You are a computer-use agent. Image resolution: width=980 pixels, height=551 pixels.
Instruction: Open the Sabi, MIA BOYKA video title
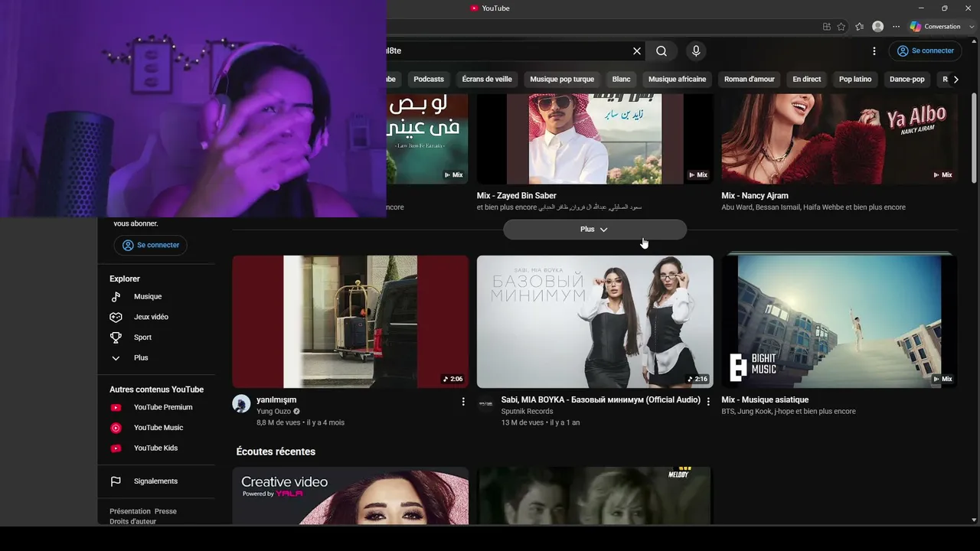click(601, 399)
